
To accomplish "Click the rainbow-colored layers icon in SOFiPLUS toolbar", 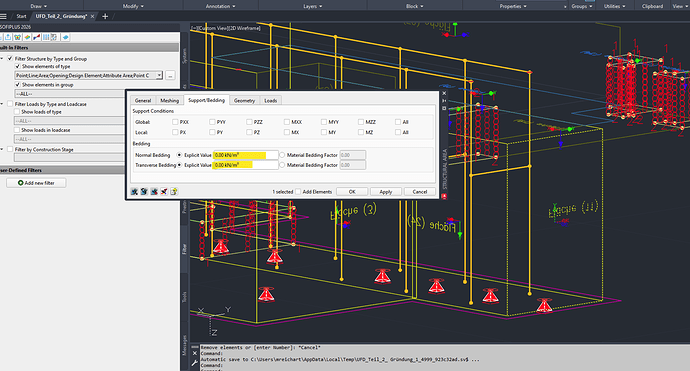I will 27,37.
